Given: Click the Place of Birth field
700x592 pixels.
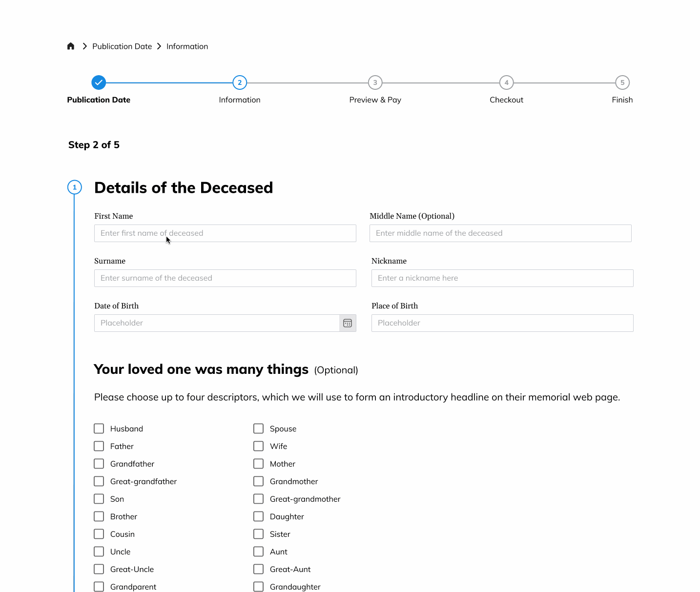Looking at the screenshot, I should point(502,323).
